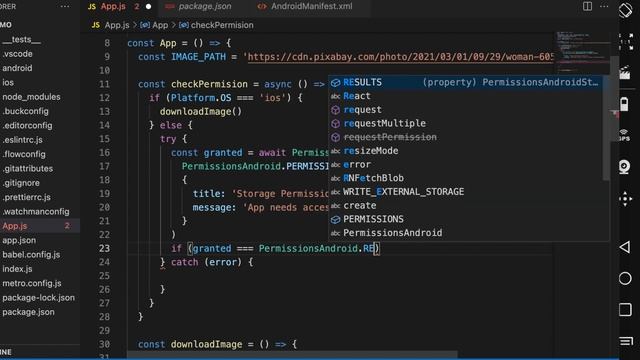
Task: Open the .buckconfig file
Action: [x=25, y=111]
